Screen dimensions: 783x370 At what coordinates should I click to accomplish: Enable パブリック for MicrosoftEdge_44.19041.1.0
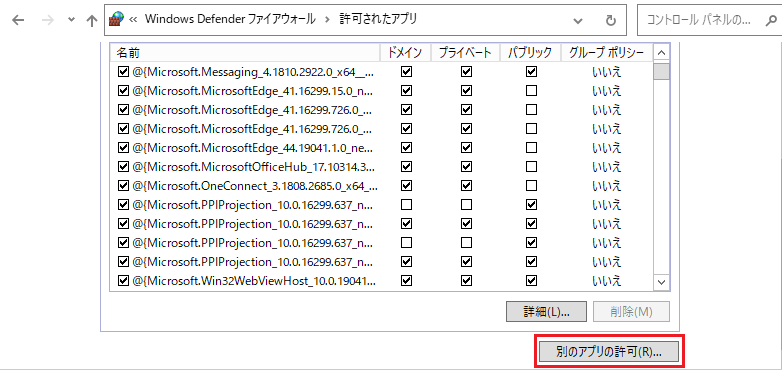point(532,148)
